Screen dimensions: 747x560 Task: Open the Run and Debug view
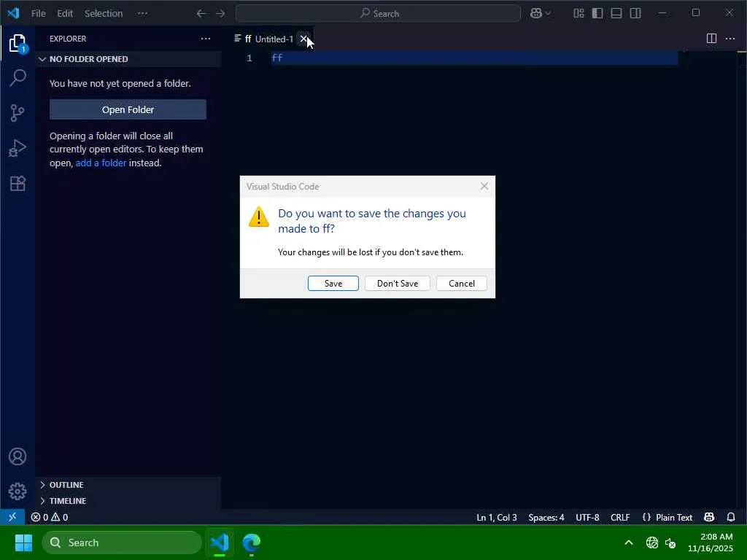(18, 148)
